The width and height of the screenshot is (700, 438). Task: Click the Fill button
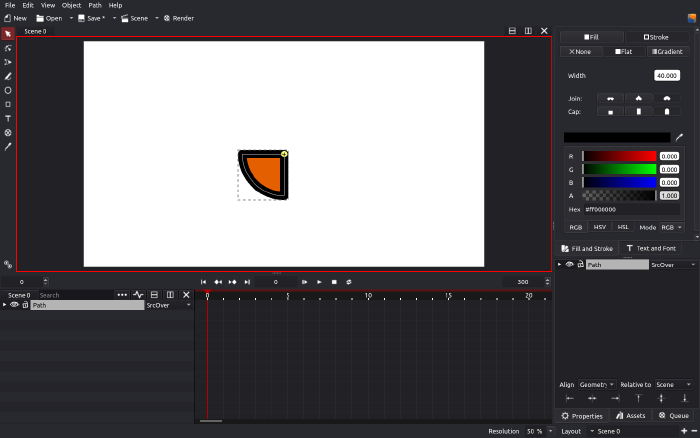[x=591, y=37]
